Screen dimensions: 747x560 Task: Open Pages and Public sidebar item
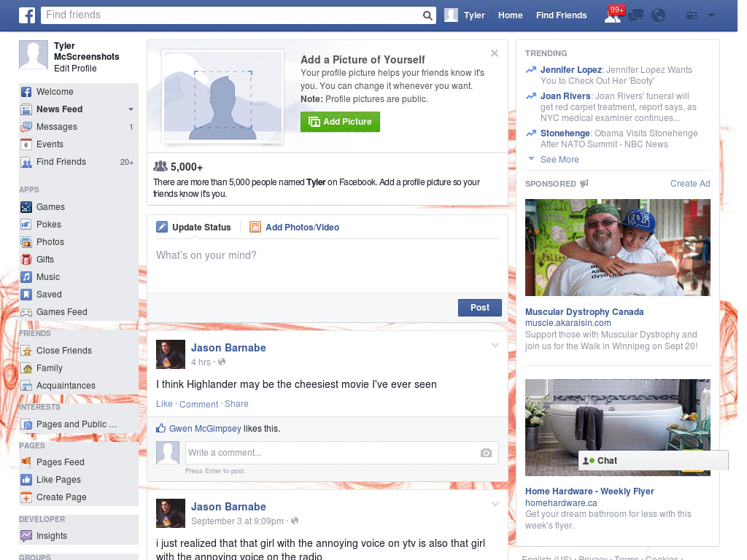[x=77, y=424]
